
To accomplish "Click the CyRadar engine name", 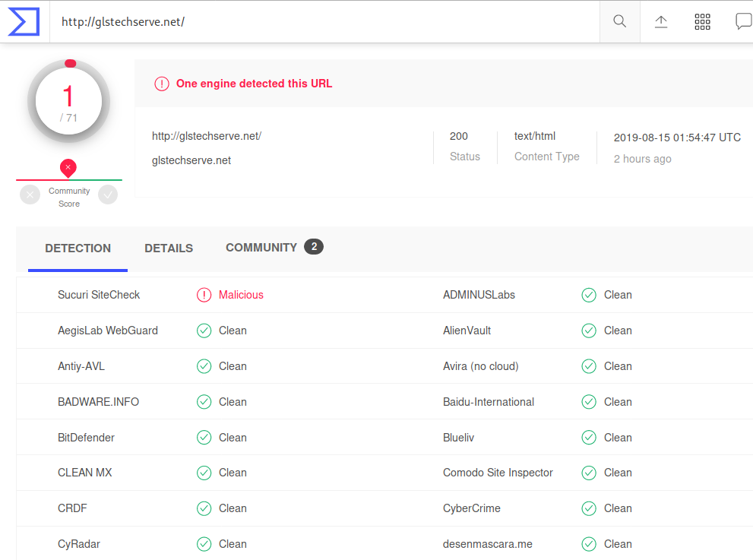I will coord(79,544).
